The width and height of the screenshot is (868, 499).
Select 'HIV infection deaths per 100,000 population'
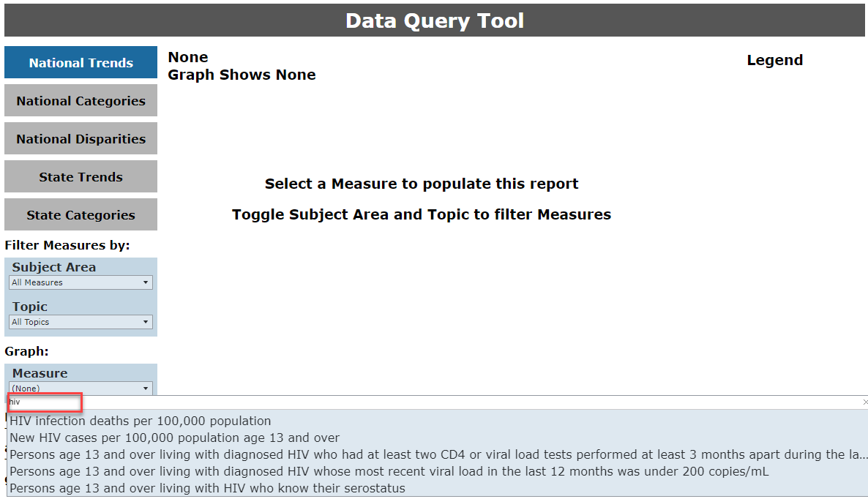pyautogui.click(x=141, y=421)
